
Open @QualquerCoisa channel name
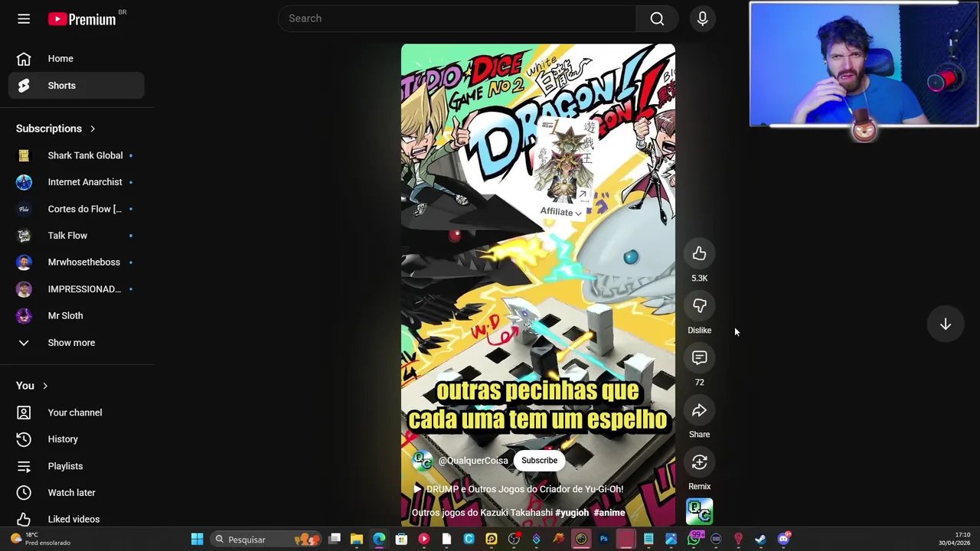point(473,461)
